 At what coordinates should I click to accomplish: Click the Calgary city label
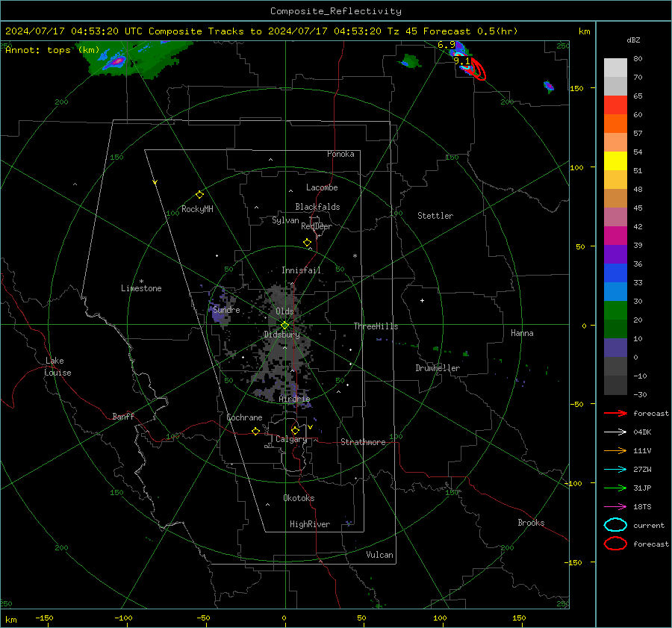[x=291, y=439]
